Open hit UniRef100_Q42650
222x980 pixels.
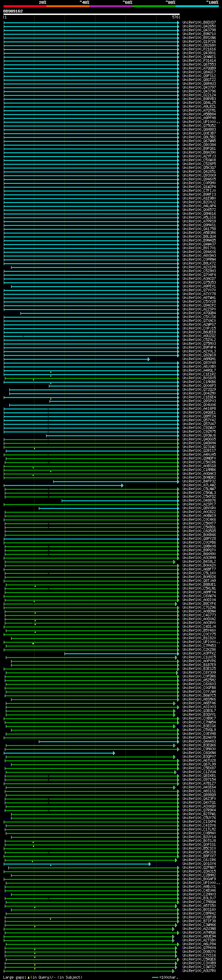[x=199, y=26]
